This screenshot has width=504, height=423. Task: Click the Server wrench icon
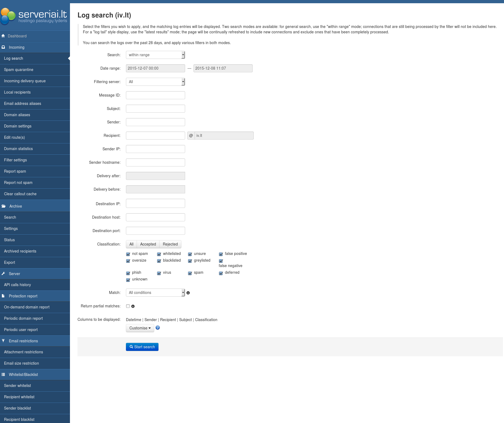point(3,274)
